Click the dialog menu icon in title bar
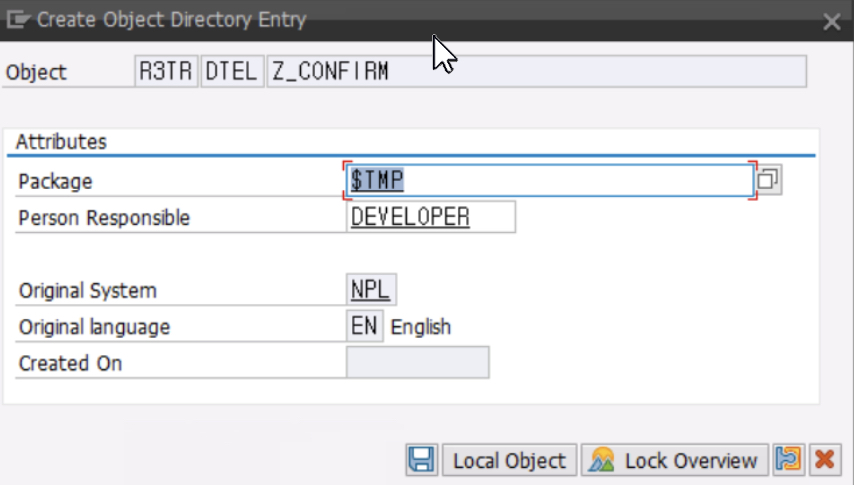Screen dimensions: 854x485 point(18,20)
